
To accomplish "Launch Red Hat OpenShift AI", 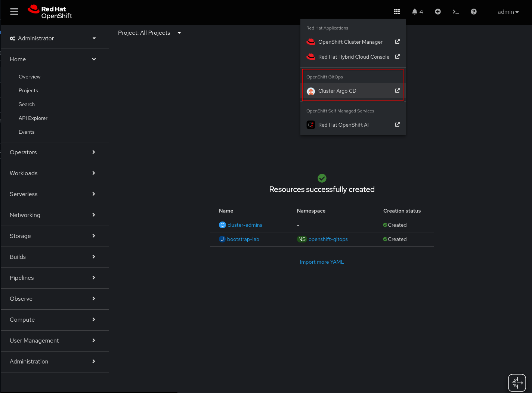I will pyautogui.click(x=353, y=125).
